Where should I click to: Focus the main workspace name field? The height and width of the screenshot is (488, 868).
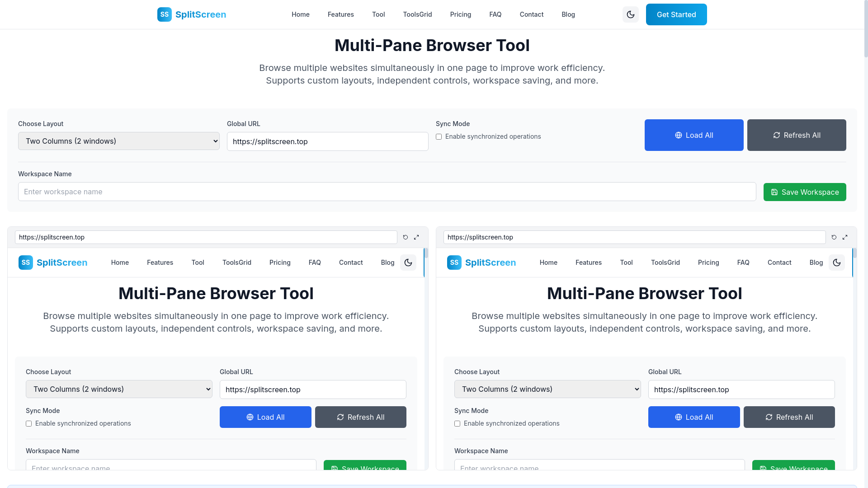(x=387, y=192)
